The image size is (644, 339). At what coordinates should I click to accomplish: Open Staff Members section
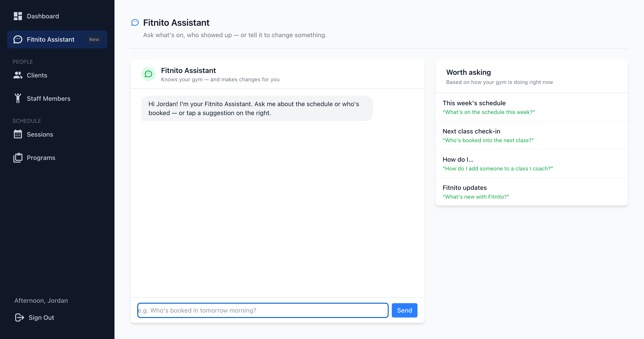click(57, 99)
